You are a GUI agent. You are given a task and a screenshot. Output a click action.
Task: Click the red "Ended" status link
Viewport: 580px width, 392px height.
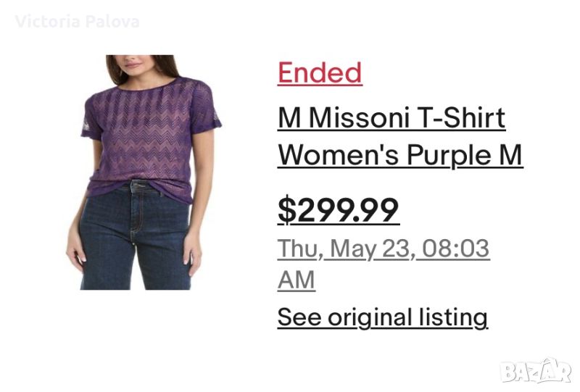pos(320,72)
